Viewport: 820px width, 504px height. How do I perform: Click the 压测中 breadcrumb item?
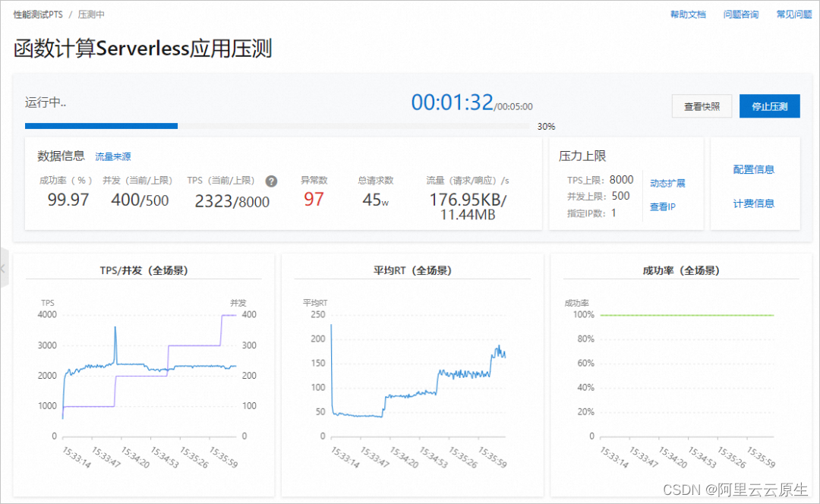[91, 14]
